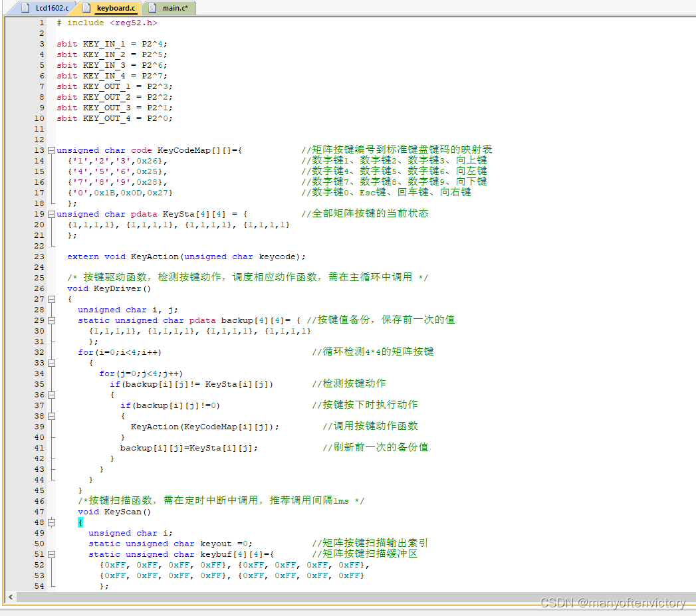Click the KeyDriver block comment on line 25
Screen dimensions: 696x616
248,278
